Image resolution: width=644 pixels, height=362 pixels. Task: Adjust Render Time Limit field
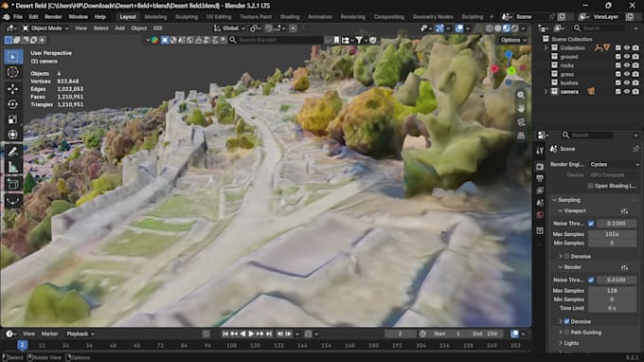pyautogui.click(x=612, y=308)
